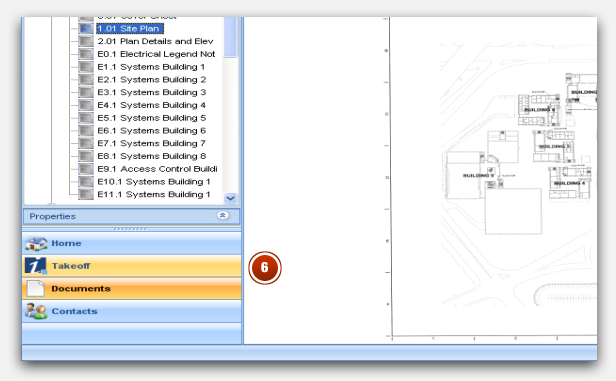
Task: Select E0.1 Electrical Legend Not
Action: (156, 54)
